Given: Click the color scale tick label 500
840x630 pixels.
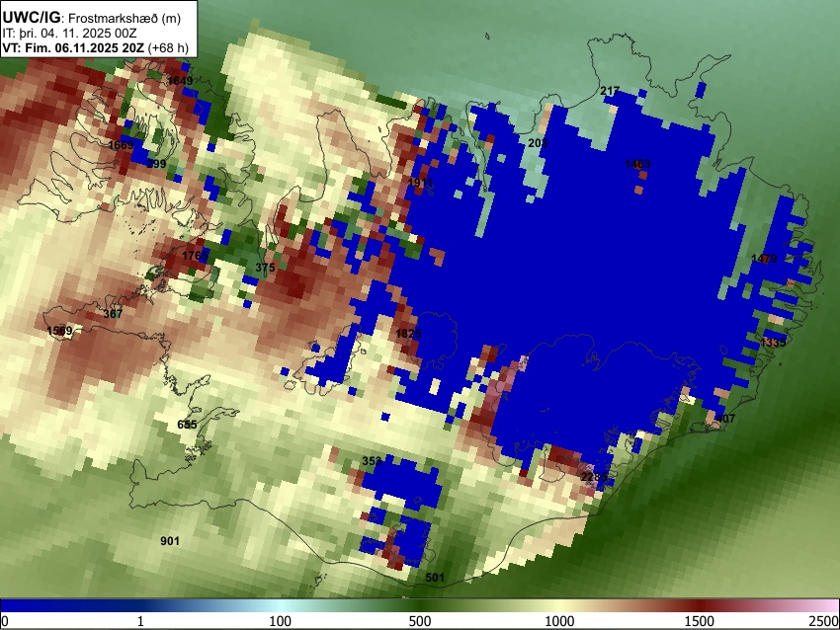Looking at the screenshot, I should click(x=419, y=621).
